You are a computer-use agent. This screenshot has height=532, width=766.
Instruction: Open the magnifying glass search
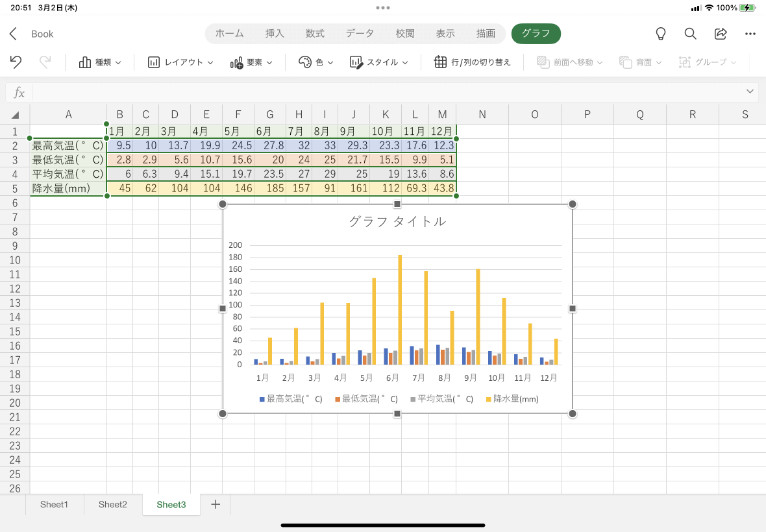691,34
